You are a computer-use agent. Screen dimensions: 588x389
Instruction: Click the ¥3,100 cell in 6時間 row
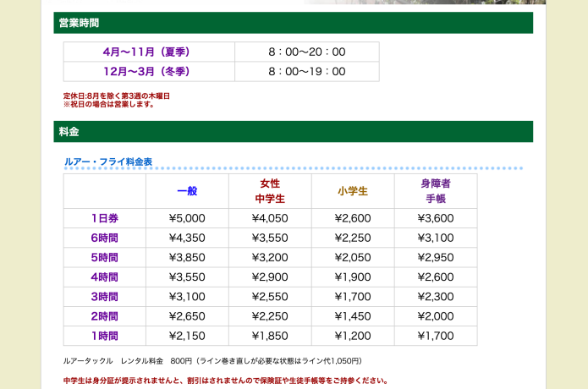coord(436,238)
